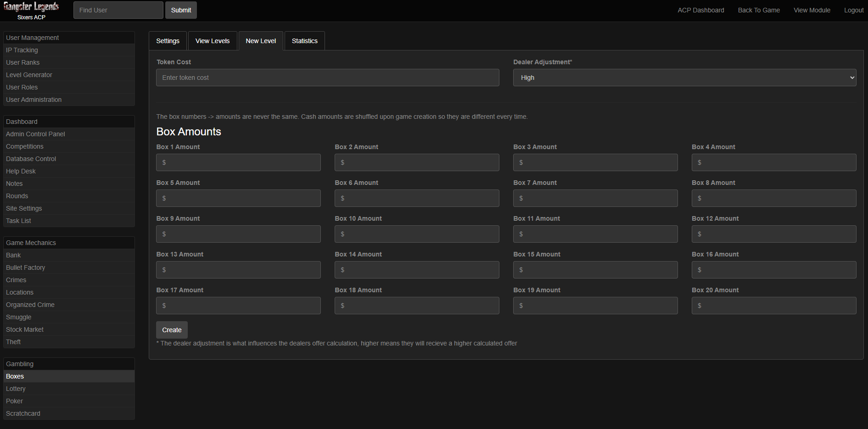Click the Logout link
Image resolution: width=868 pixels, height=429 pixels.
click(853, 10)
